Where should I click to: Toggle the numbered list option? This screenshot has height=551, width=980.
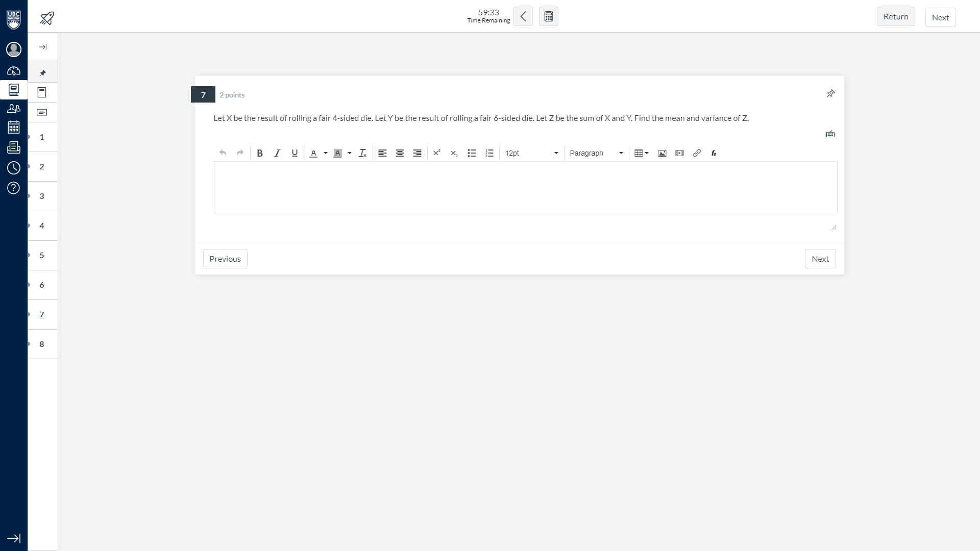[489, 153]
